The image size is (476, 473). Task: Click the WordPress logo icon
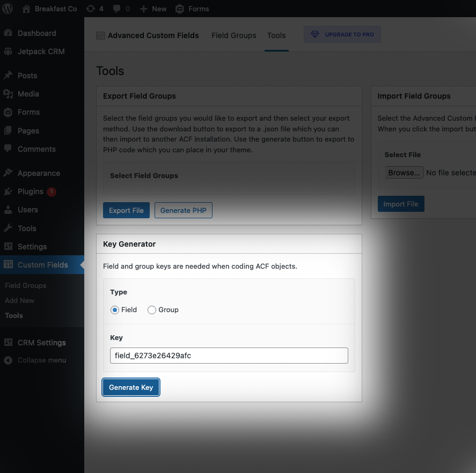pos(8,9)
